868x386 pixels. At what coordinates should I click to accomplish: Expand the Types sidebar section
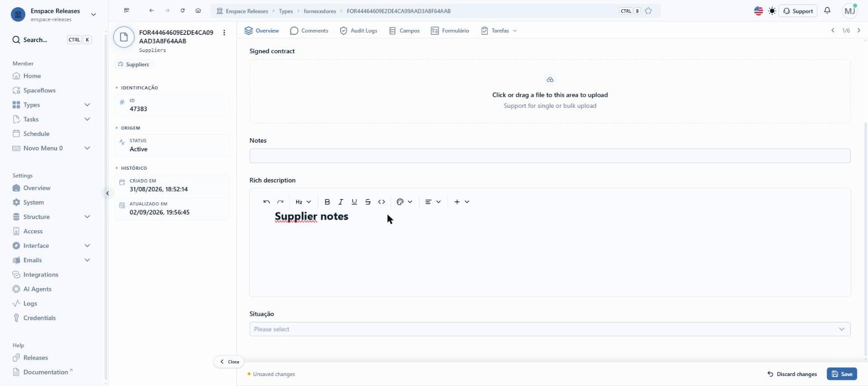[51, 105]
